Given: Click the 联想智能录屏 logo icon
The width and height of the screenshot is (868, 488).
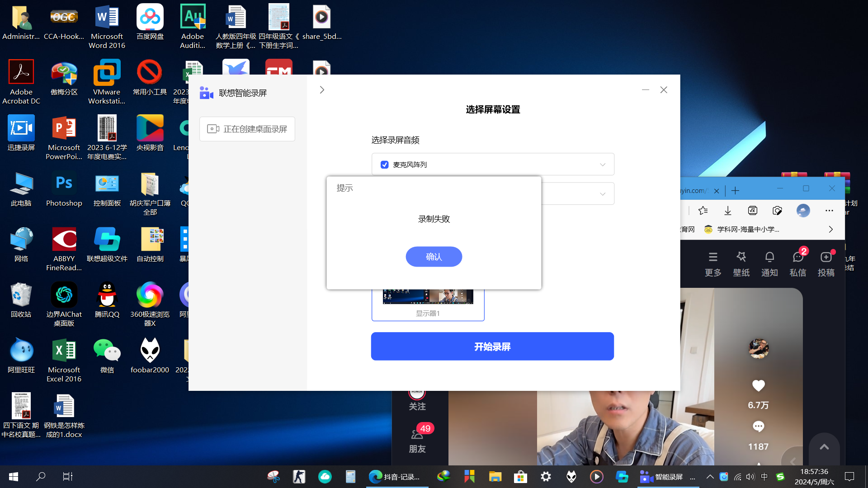Looking at the screenshot, I should [x=207, y=93].
